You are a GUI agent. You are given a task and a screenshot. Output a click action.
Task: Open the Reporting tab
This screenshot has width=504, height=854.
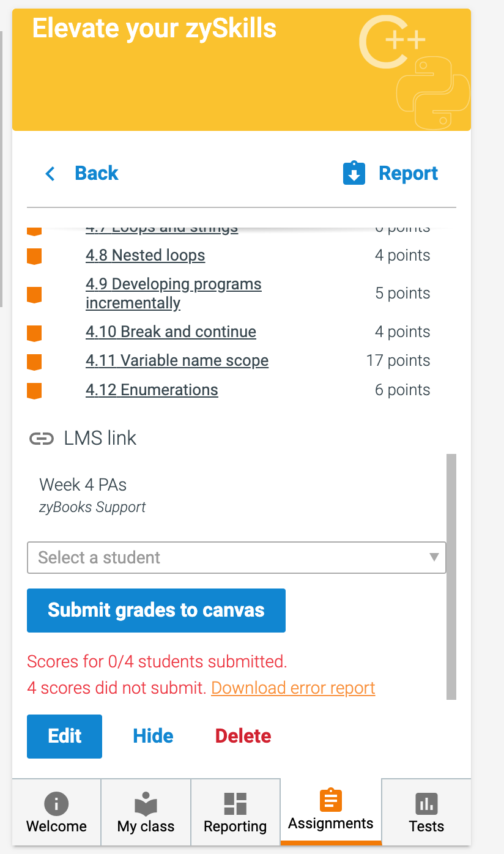click(235, 812)
